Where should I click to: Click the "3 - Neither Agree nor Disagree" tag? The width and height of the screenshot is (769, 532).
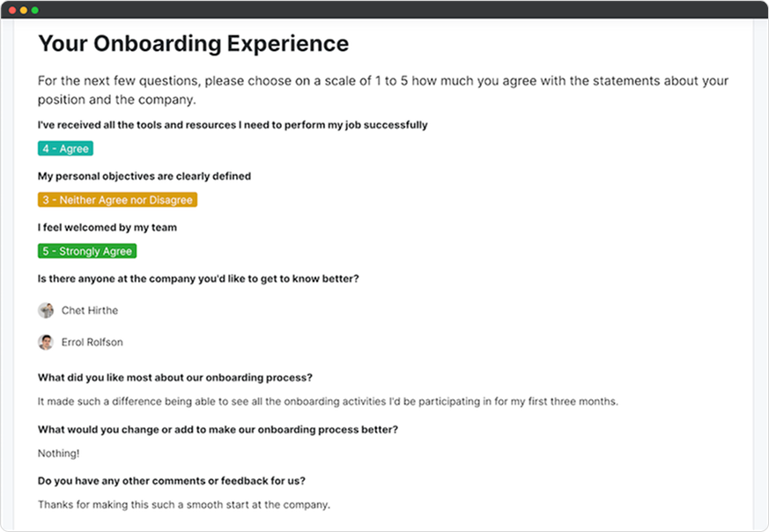pyautogui.click(x=117, y=200)
